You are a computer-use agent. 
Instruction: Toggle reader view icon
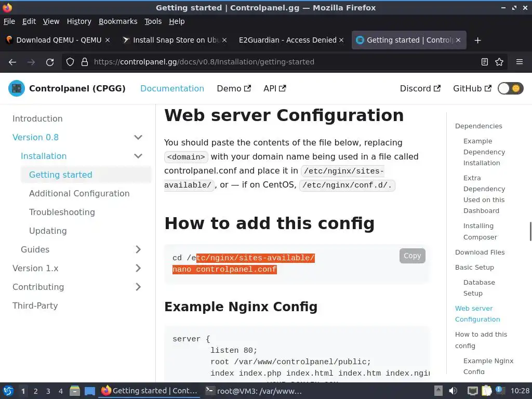click(485, 62)
